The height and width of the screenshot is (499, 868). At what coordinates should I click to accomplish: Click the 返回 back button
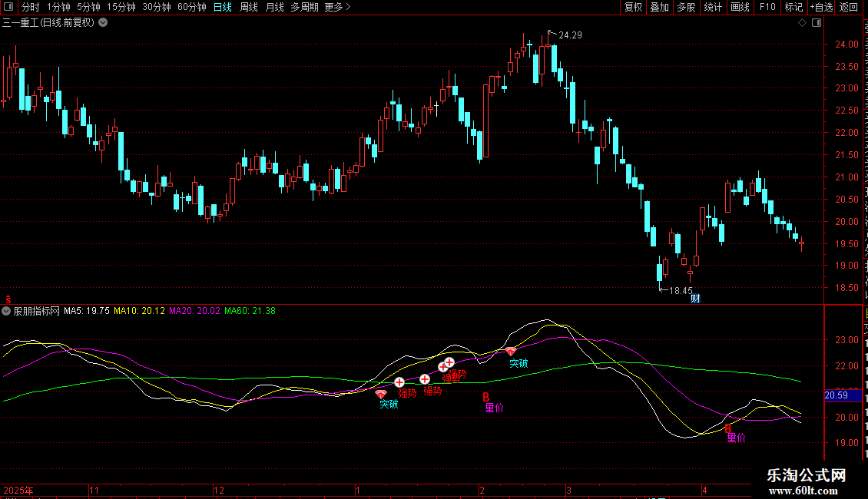click(849, 7)
